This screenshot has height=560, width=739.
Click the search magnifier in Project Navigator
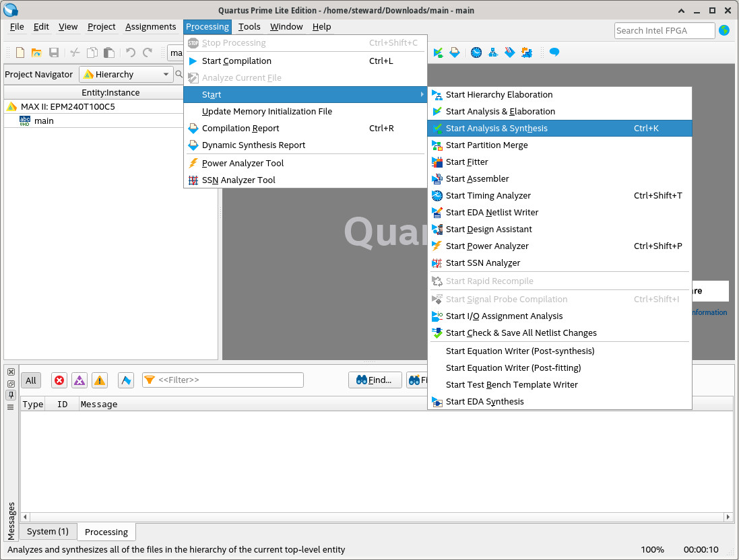coord(179,74)
